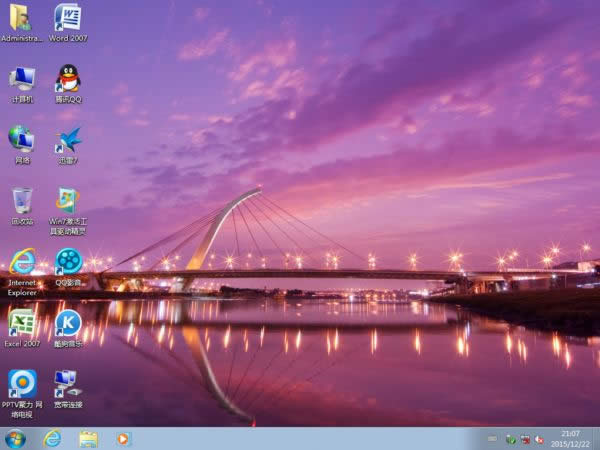Select the 回收站 (Recycle Bin) icon

coord(22,201)
